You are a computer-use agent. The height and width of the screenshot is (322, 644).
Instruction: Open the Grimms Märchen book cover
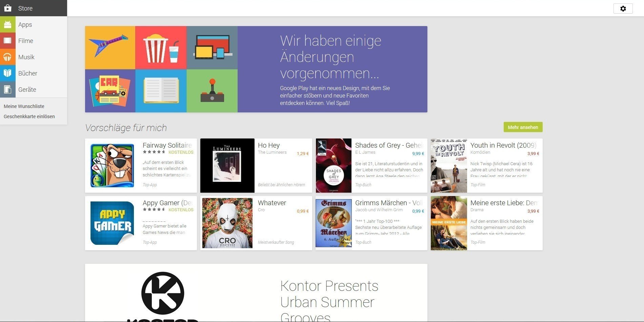pyautogui.click(x=334, y=223)
